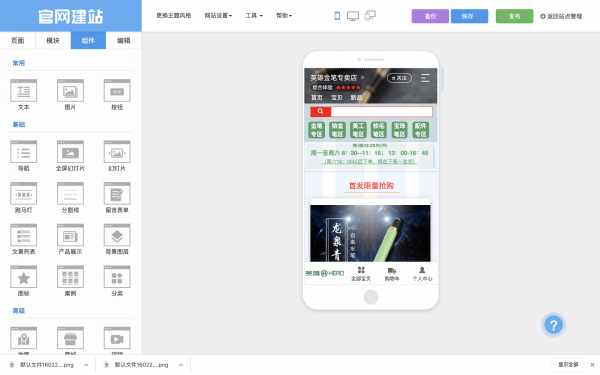Select the 按钮 button component icon
The height and width of the screenshot is (375, 600).
(117, 91)
